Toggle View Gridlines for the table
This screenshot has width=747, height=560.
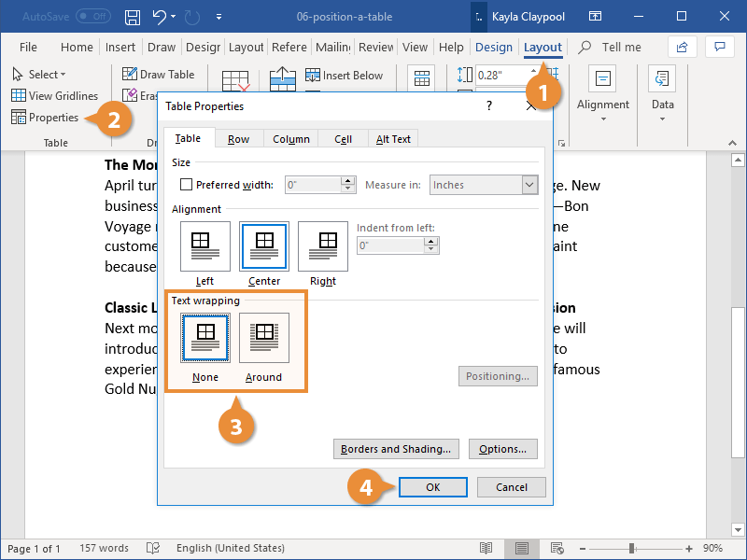55,95
